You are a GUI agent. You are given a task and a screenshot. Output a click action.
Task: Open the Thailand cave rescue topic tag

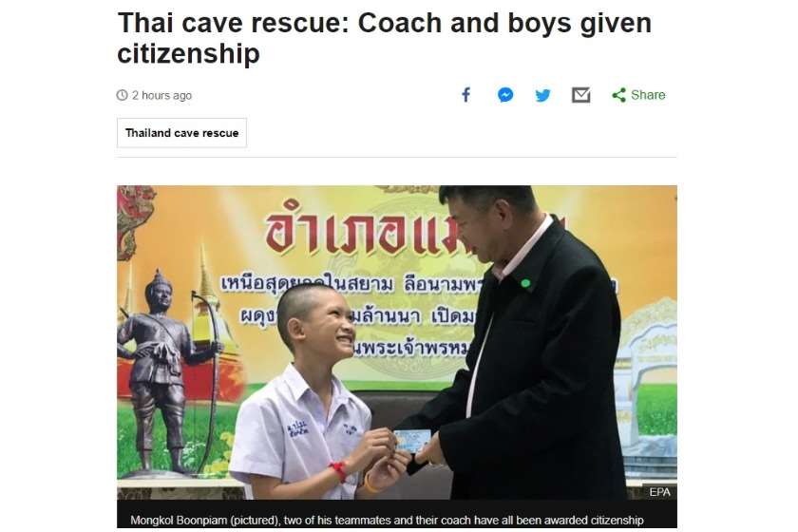click(181, 133)
